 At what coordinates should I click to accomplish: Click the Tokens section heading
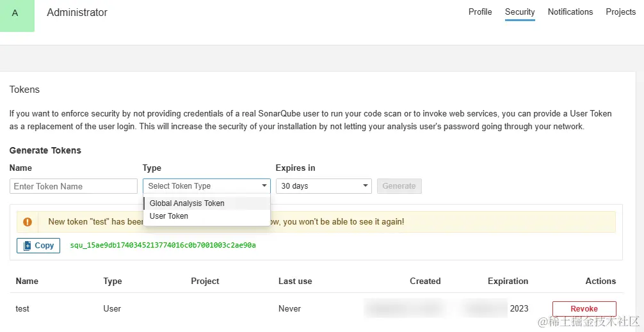(24, 90)
